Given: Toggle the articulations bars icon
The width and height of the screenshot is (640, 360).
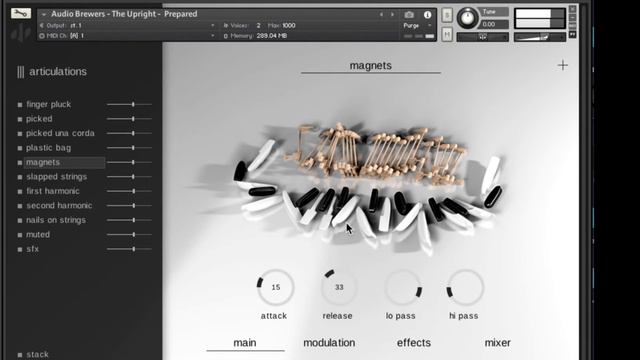Looking at the screenshot, I should [x=20, y=72].
